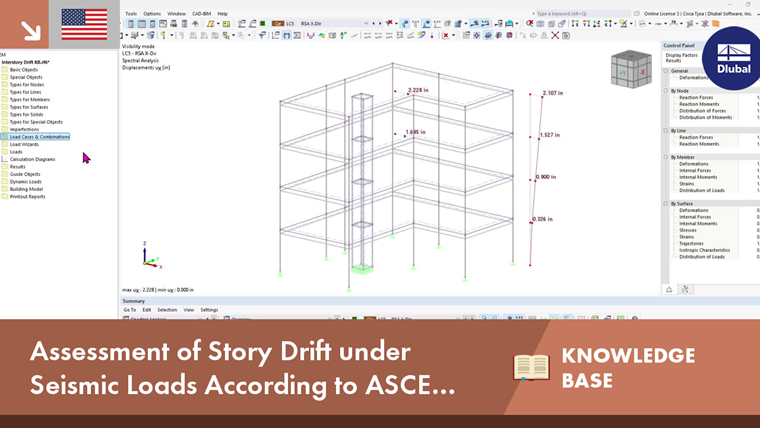Viewport: 760px width, 428px height.
Task: Click the green load case color swatch
Action: click(x=262, y=23)
